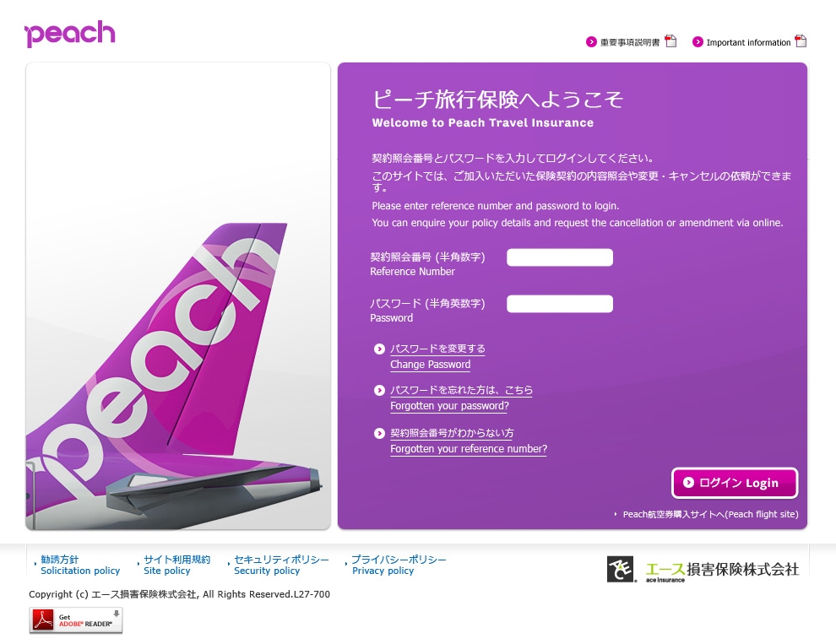Viewport: 836px width, 644px height.
Task: Click the Get Adobe Reader badge
Action: (x=76, y=620)
